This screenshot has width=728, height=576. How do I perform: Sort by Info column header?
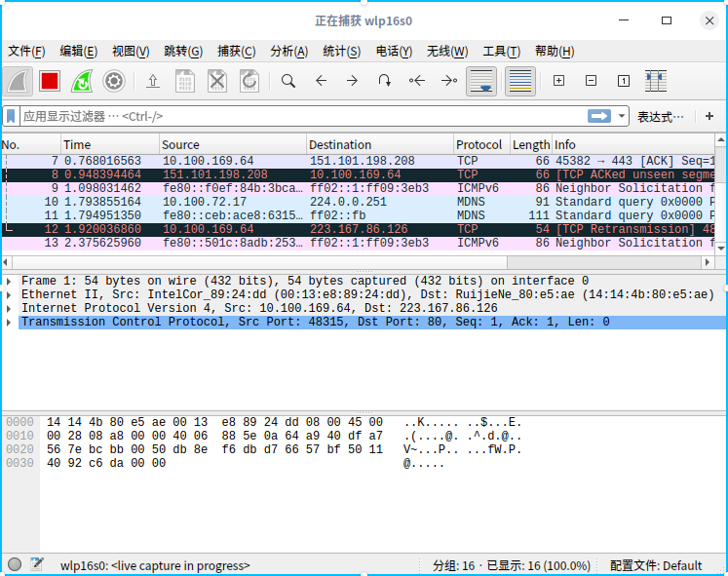[x=633, y=145]
